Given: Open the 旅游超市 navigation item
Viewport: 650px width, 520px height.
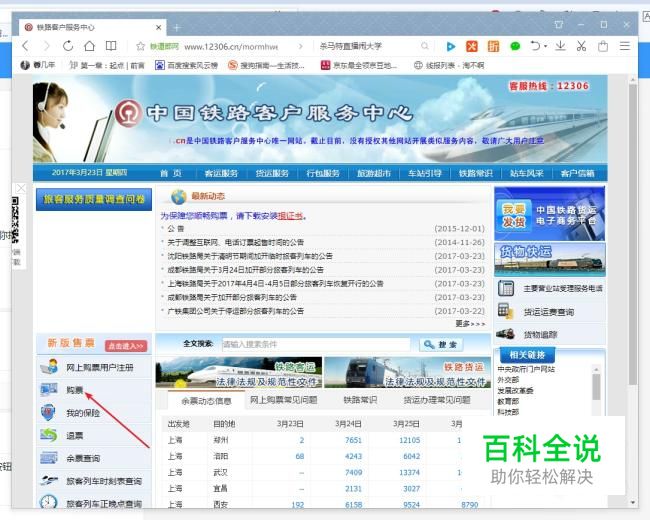Looking at the screenshot, I should pos(374,173).
